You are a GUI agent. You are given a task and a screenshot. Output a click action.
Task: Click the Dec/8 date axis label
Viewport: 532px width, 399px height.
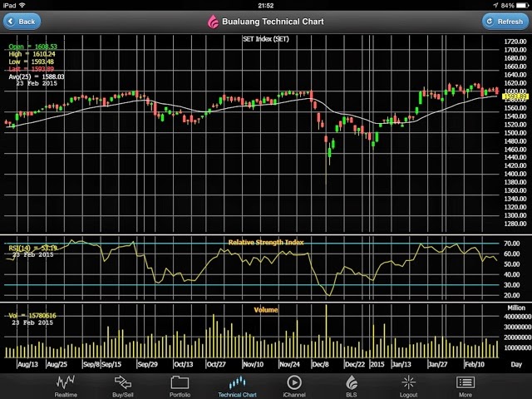(320, 364)
